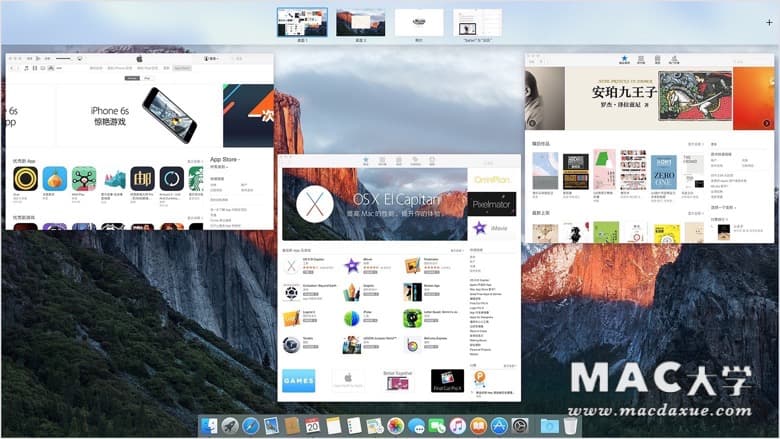
Task: Click the OmniPlan tile in App Store
Action: (491, 179)
